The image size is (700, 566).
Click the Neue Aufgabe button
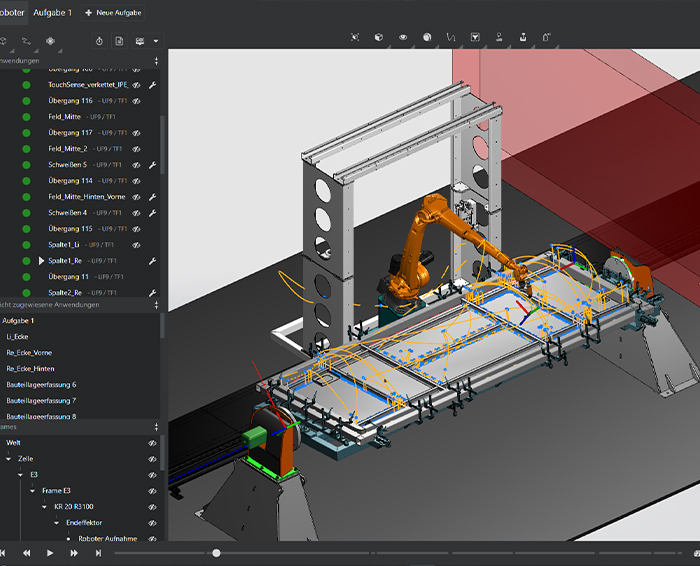115,12
